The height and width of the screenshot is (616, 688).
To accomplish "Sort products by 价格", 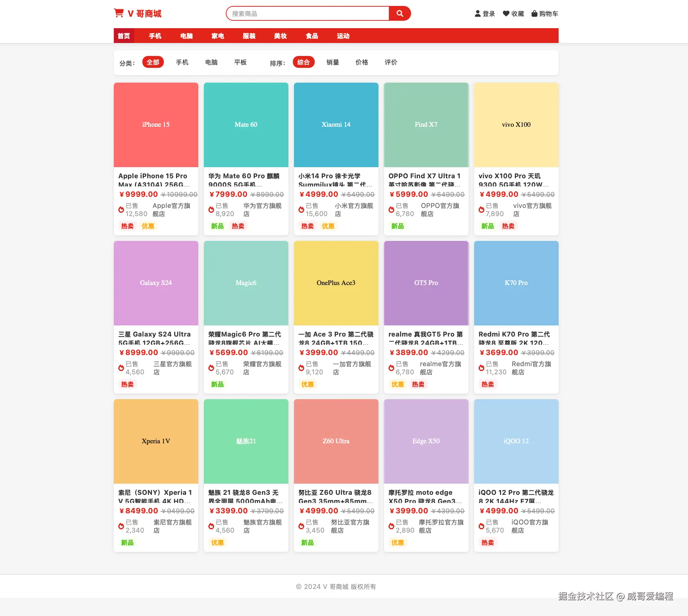I will pyautogui.click(x=362, y=62).
